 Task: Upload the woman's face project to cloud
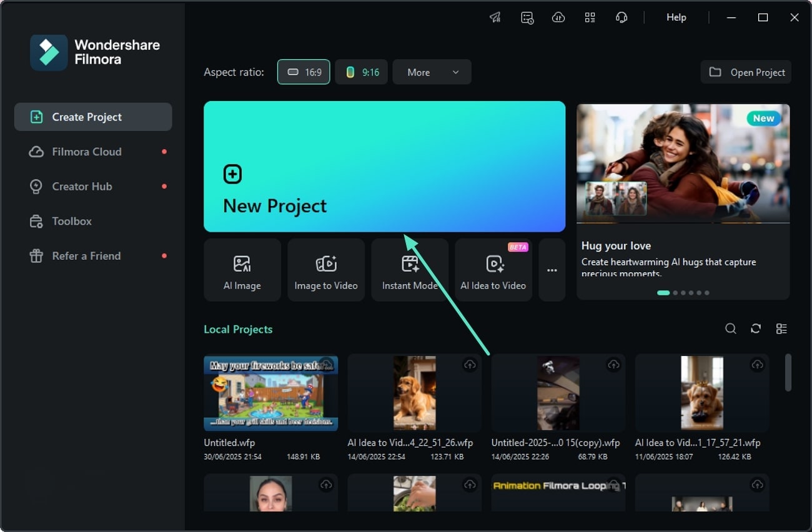[x=326, y=485]
